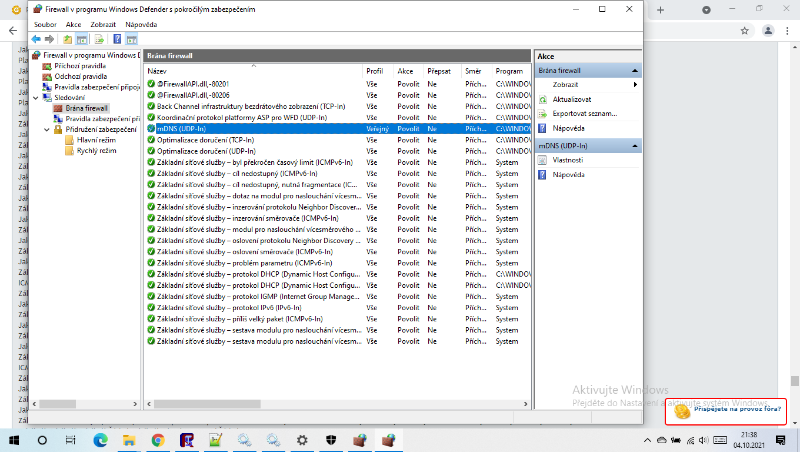Click Nápověda under Brána firewall section

[x=568, y=129]
